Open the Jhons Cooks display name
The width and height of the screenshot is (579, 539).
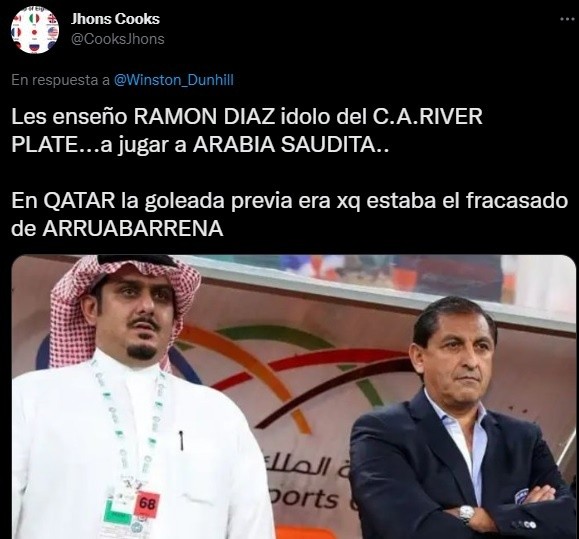point(115,19)
